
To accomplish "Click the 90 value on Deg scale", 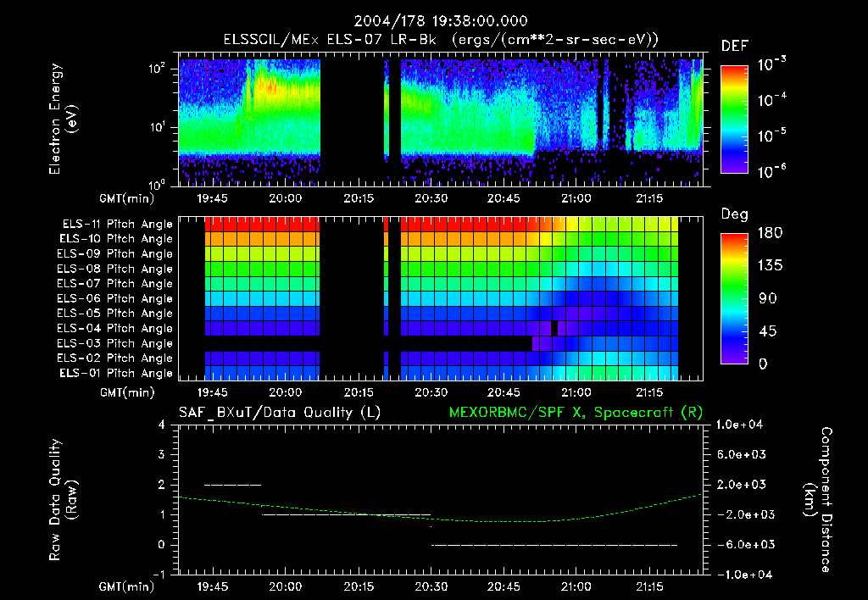I will coord(768,299).
